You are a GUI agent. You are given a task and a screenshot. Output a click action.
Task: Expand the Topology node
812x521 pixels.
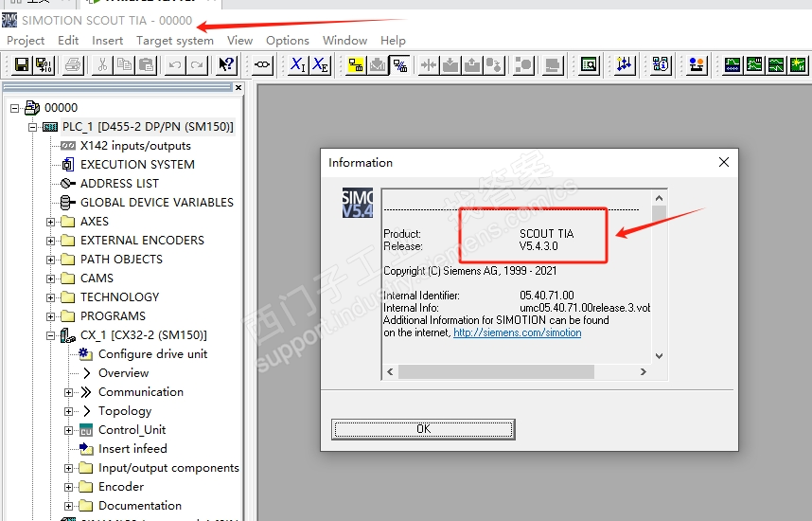(x=68, y=411)
